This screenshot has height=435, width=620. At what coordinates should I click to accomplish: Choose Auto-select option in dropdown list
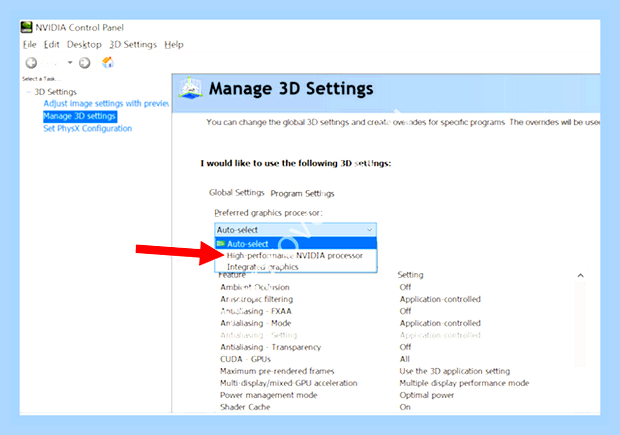point(295,244)
